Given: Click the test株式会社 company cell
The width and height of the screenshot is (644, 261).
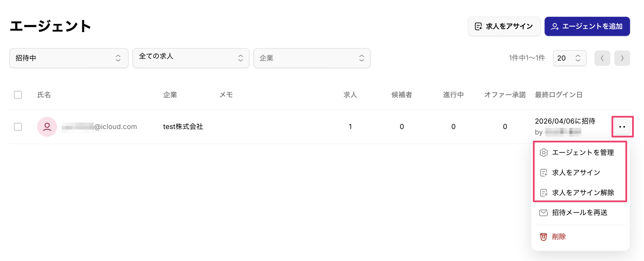Looking at the screenshot, I should (x=183, y=127).
